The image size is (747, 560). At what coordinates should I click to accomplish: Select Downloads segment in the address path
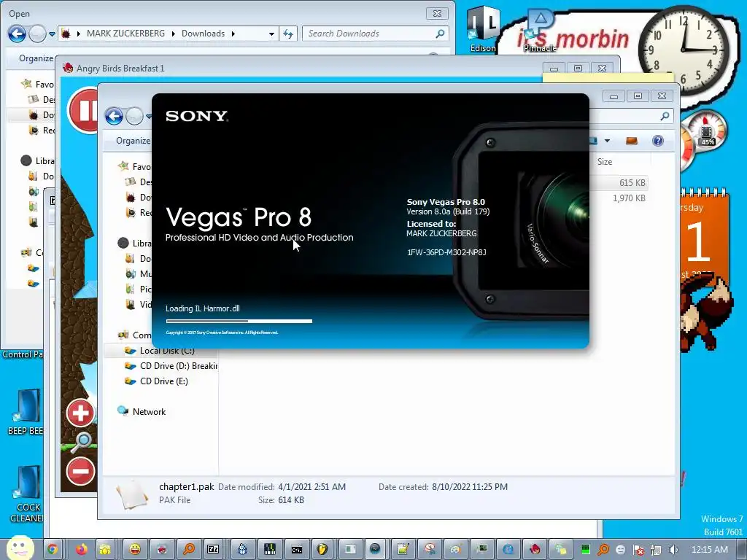[x=203, y=34]
